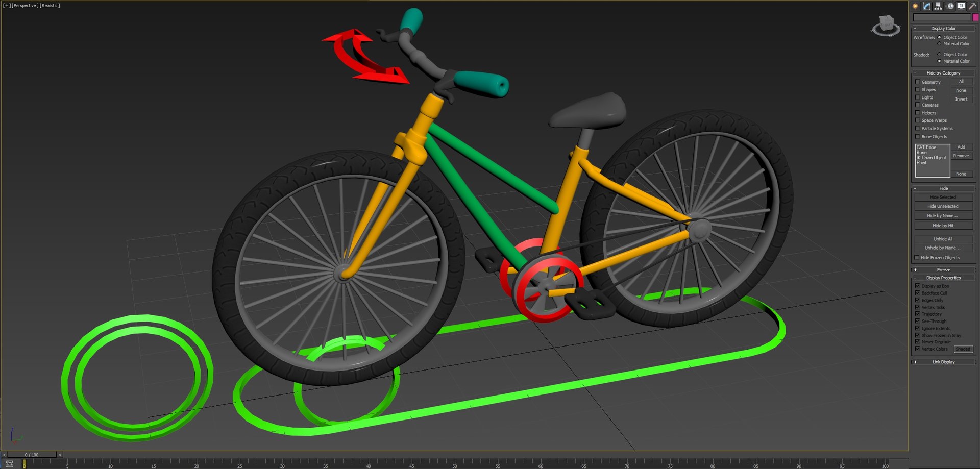Open the Hierarchy command panel tab
980x469 pixels.
coord(938,6)
